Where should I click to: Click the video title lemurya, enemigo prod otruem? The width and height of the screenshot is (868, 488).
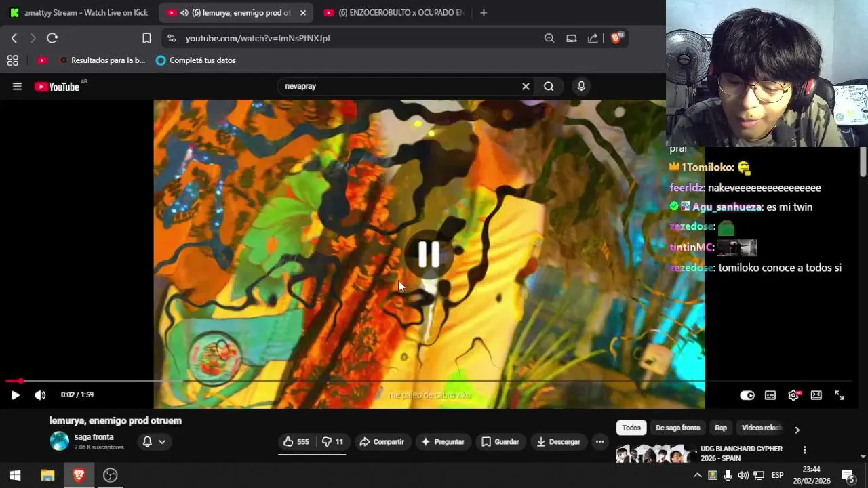(x=115, y=421)
